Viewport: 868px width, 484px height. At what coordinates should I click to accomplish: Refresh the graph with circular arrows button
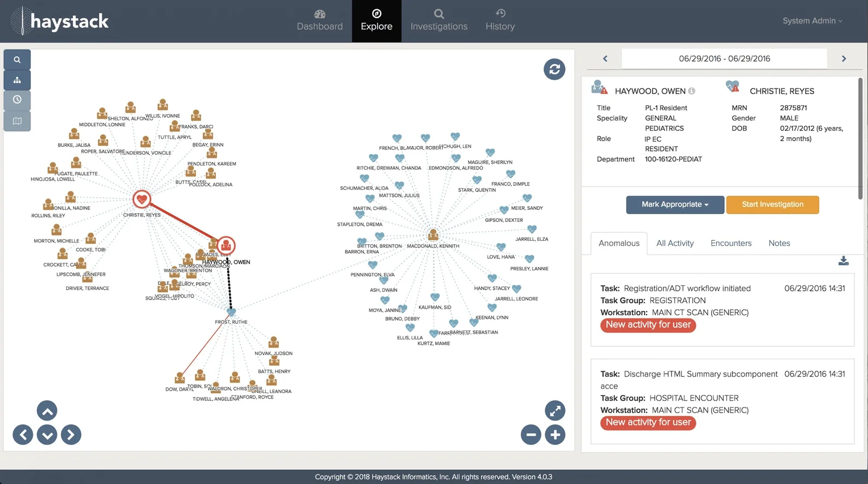554,69
